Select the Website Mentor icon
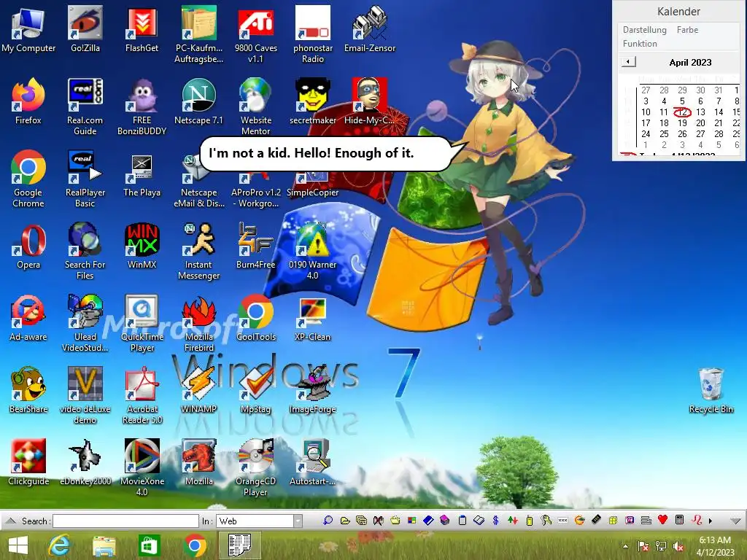This screenshot has width=747, height=560. tap(256, 106)
